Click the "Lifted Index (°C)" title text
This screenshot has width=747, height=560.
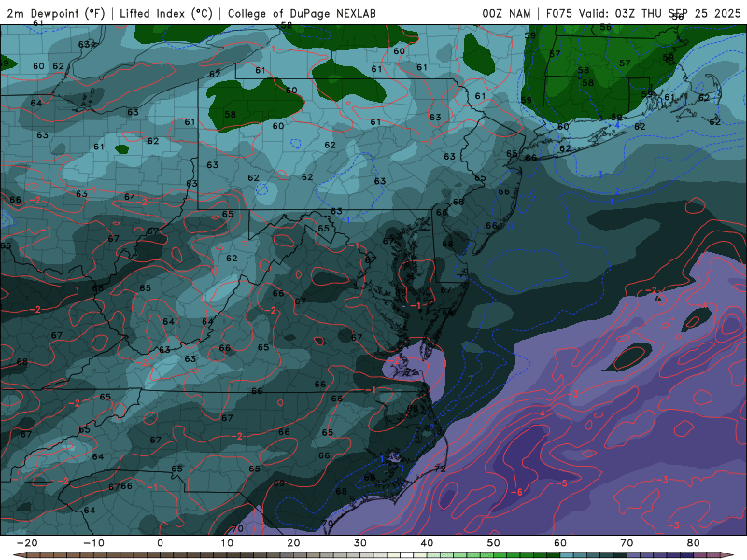point(166,14)
